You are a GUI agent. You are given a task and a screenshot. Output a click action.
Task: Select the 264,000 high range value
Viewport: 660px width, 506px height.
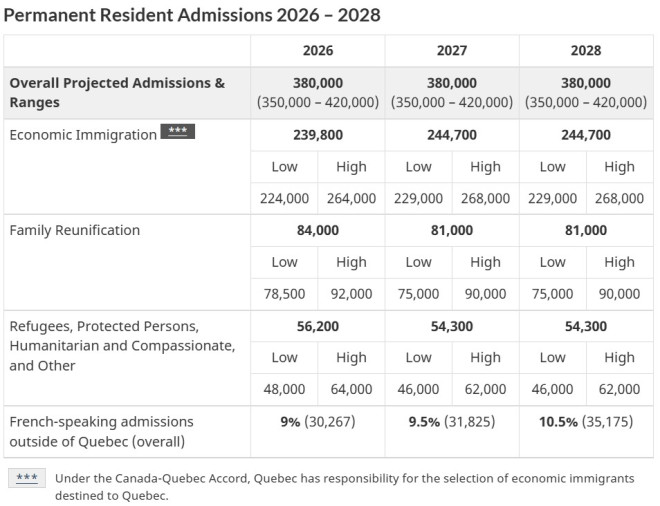(x=351, y=198)
